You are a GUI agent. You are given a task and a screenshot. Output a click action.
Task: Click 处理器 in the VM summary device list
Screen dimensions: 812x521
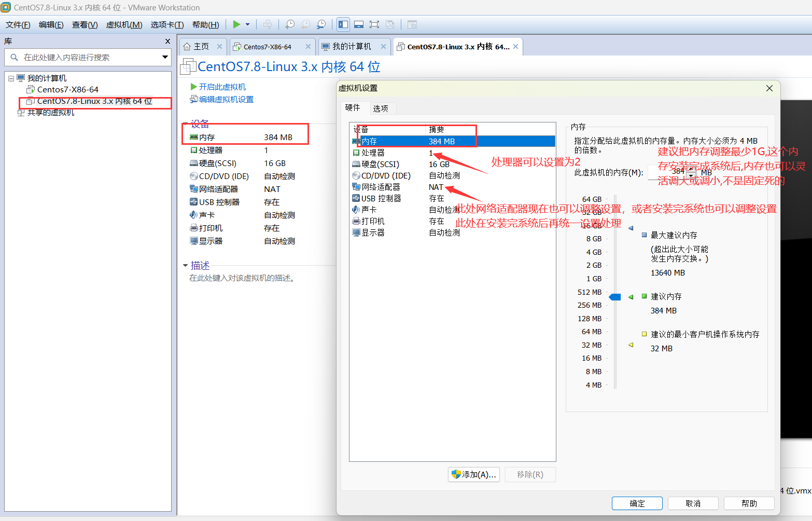pyautogui.click(x=211, y=150)
